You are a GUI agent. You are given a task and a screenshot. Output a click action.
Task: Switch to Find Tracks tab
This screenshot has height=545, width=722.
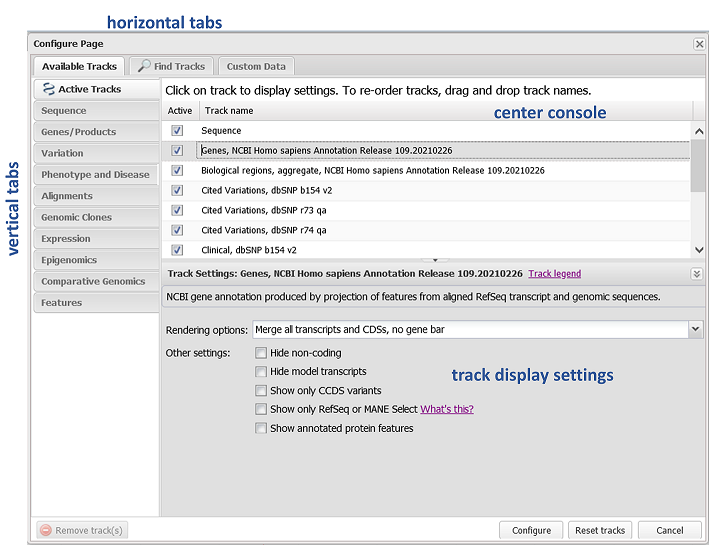coord(171,66)
